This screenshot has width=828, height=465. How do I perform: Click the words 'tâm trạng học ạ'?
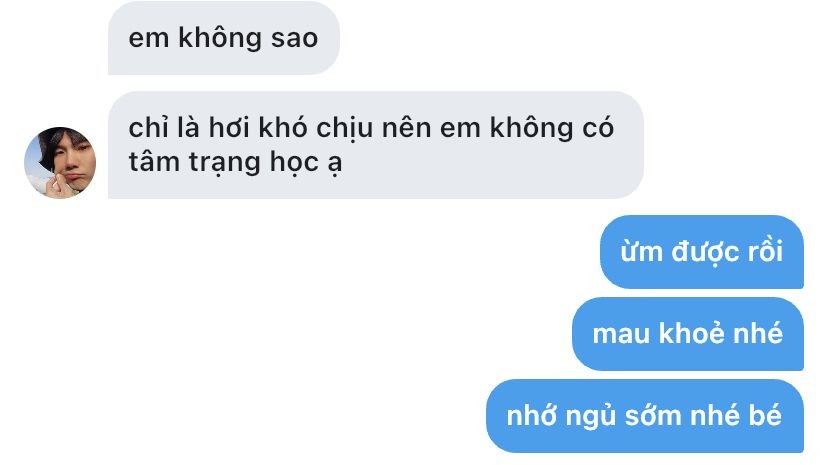pyautogui.click(x=235, y=162)
